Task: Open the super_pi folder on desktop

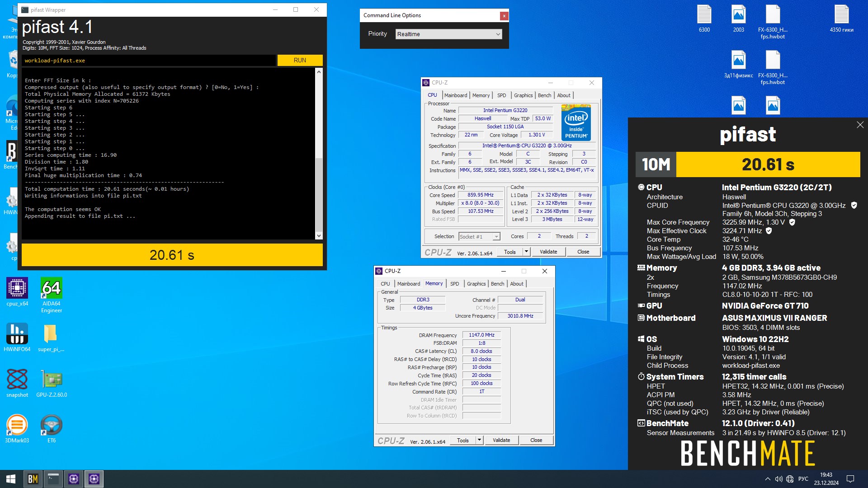Action: (x=51, y=338)
